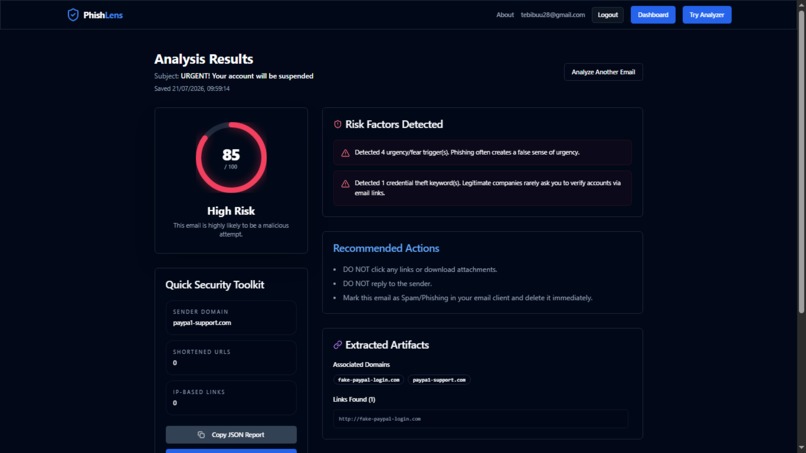The height and width of the screenshot is (453, 806).
Task: Click the PhishLens shield logo icon
Action: coord(73,15)
